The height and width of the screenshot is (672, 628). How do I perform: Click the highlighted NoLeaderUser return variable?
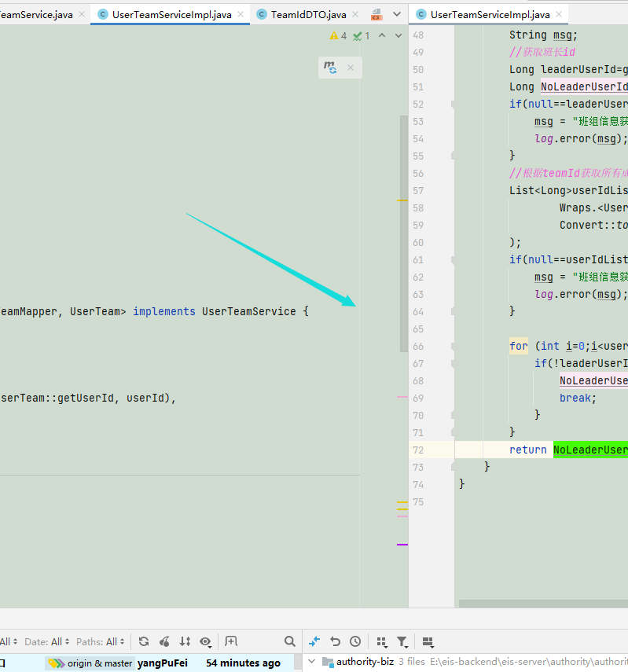pos(591,450)
